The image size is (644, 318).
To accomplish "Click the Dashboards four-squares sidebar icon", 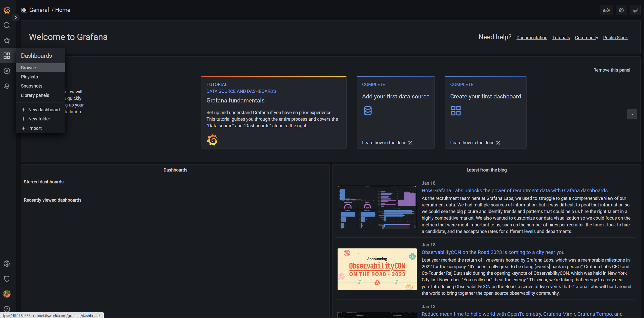I will pyautogui.click(x=7, y=56).
